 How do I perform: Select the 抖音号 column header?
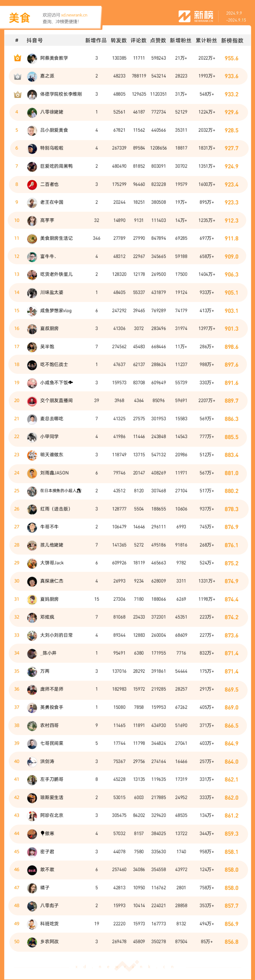pos(35,40)
